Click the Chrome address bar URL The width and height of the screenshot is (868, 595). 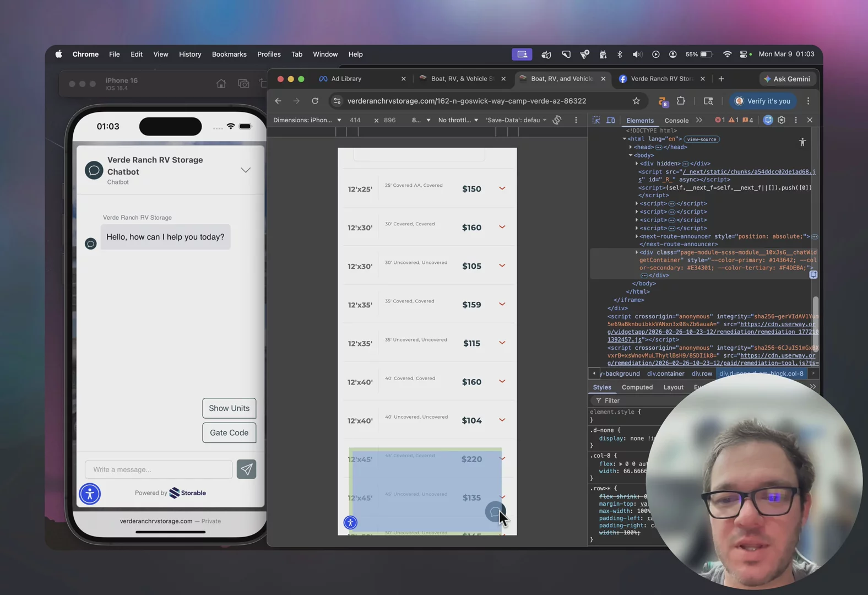[x=466, y=101]
